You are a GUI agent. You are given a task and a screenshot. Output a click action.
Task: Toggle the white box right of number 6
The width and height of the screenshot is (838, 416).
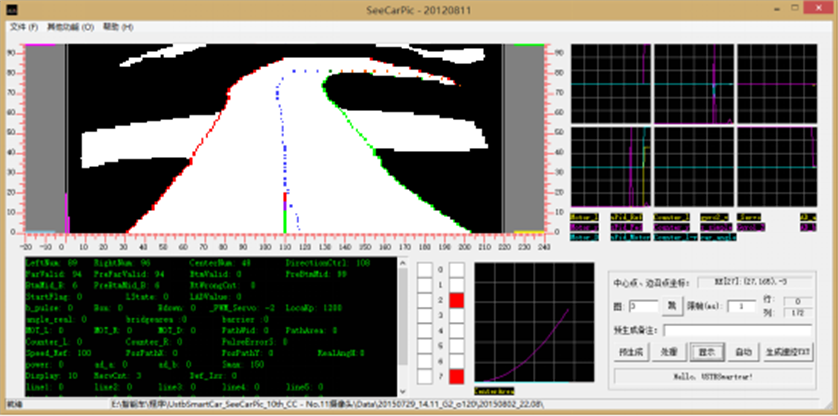coord(456,361)
